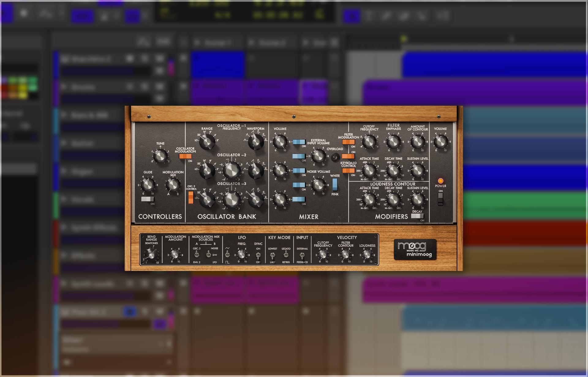Click Oscillator 3 frequency detune knob

(232, 199)
